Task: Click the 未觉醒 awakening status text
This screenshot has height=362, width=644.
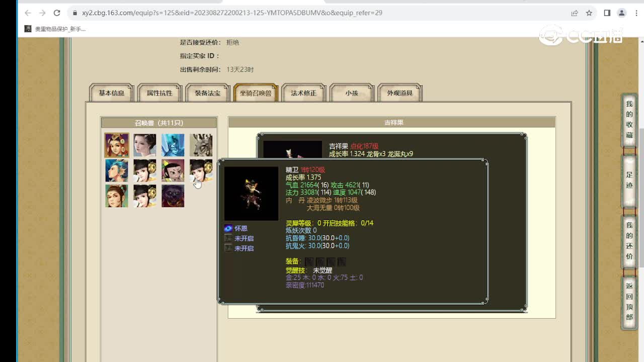Action: [x=323, y=270]
